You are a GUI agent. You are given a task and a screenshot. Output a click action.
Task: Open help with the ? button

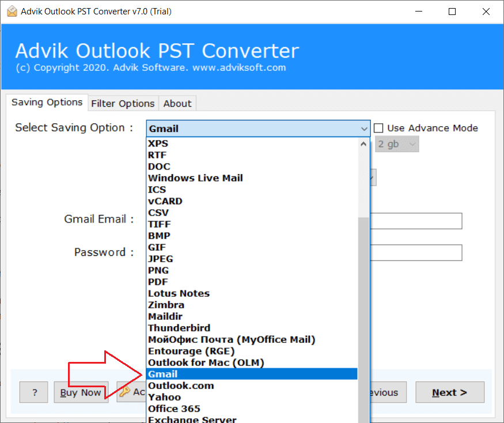coord(34,392)
